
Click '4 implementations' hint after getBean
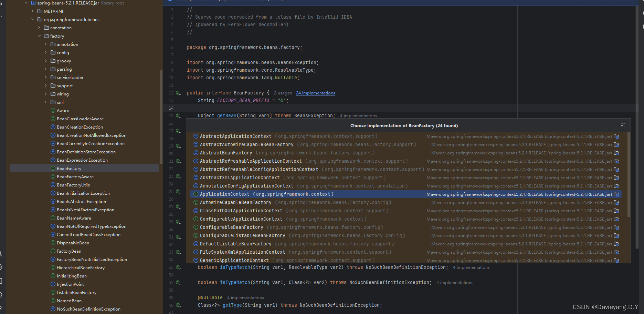click(x=358, y=116)
